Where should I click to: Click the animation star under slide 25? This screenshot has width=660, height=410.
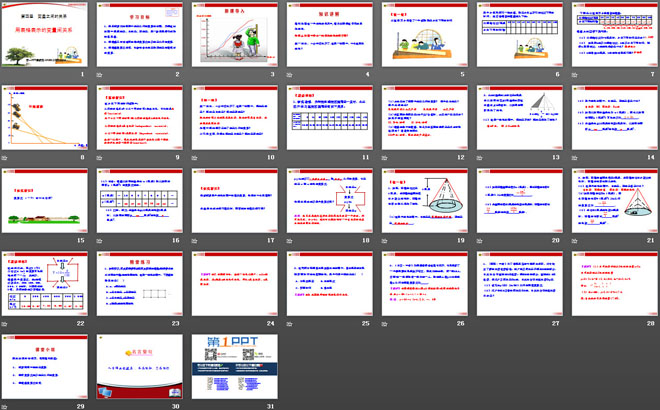pos(290,324)
